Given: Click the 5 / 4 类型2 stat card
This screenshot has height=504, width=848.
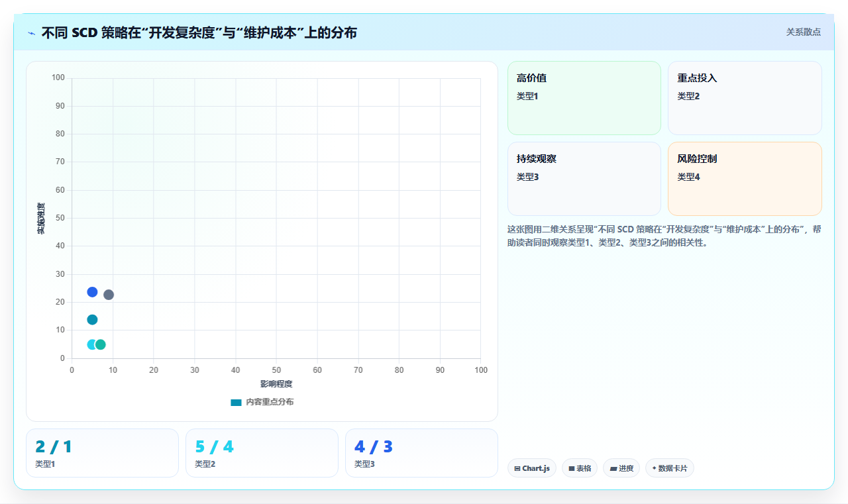Looking at the screenshot, I should tap(262, 453).
